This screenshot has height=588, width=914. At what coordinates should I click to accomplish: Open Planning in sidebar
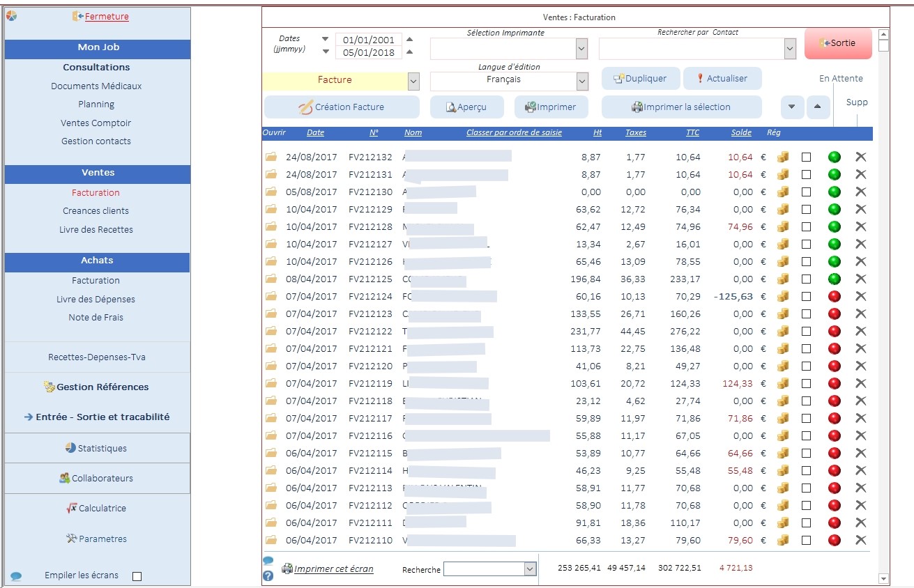click(x=96, y=104)
